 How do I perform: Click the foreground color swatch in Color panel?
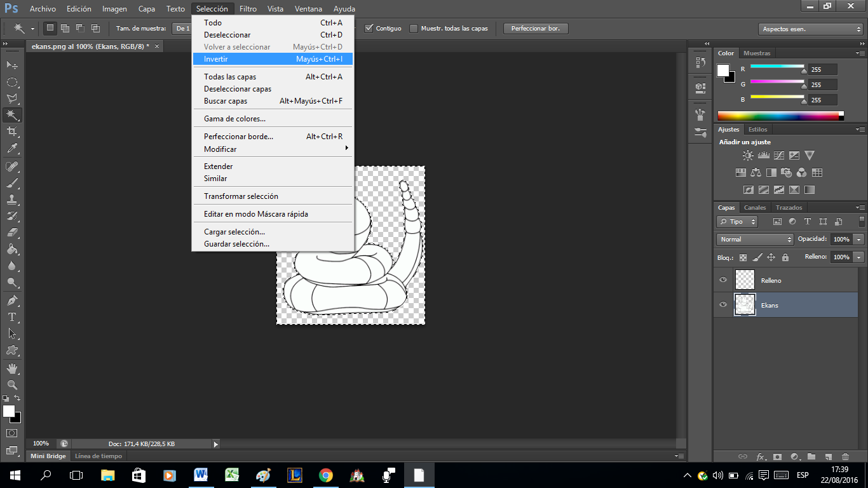pyautogui.click(x=723, y=71)
